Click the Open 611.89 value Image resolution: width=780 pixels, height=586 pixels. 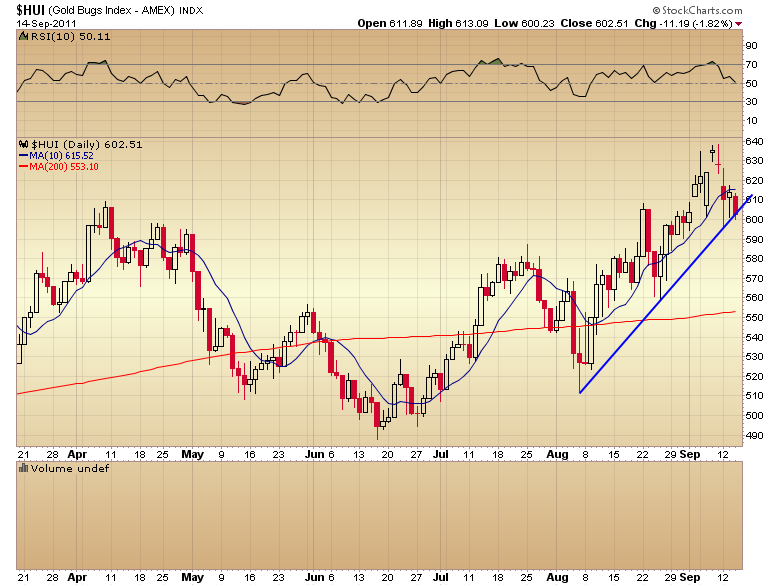pyautogui.click(x=390, y=23)
